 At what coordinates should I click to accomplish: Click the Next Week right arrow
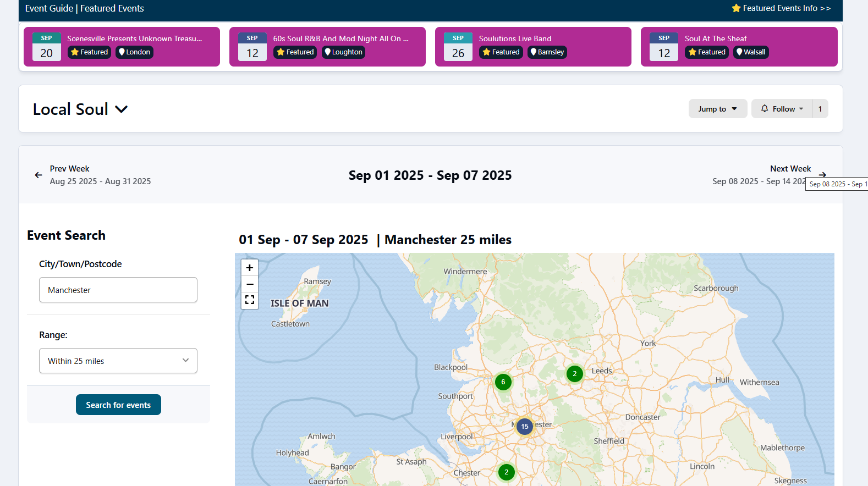(x=822, y=175)
